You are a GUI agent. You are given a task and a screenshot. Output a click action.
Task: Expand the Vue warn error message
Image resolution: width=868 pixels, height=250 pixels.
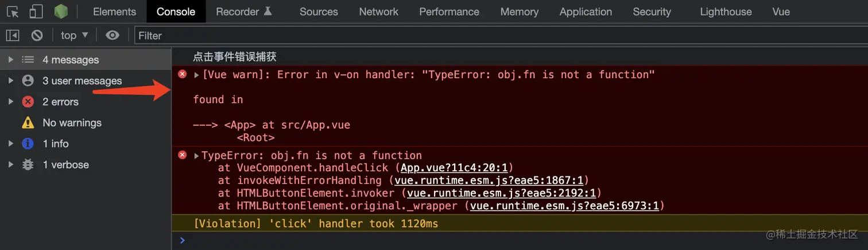(x=197, y=75)
